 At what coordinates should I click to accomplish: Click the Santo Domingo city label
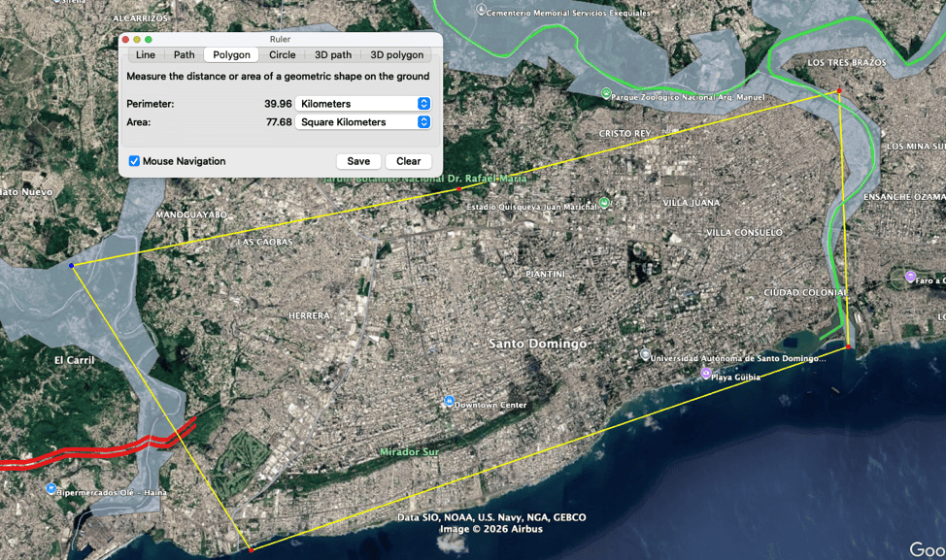tap(537, 344)
